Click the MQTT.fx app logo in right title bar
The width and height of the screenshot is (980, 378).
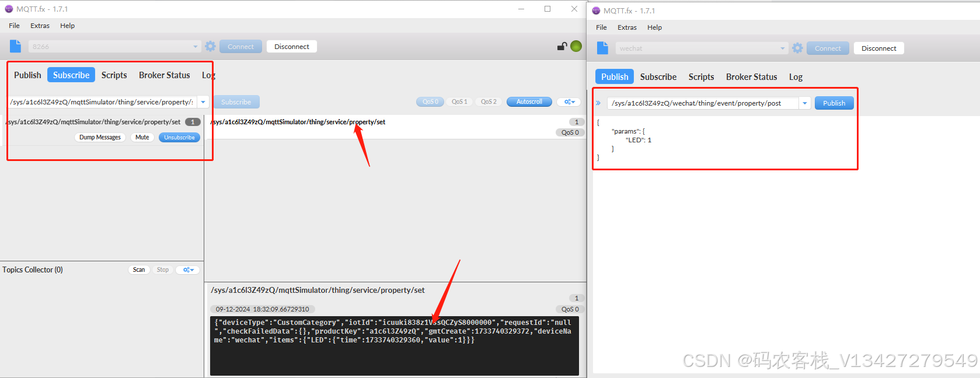click(596, 11)
